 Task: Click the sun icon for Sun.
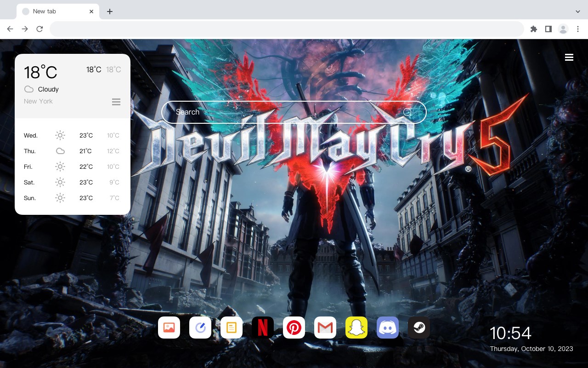[x=60, y=198]
